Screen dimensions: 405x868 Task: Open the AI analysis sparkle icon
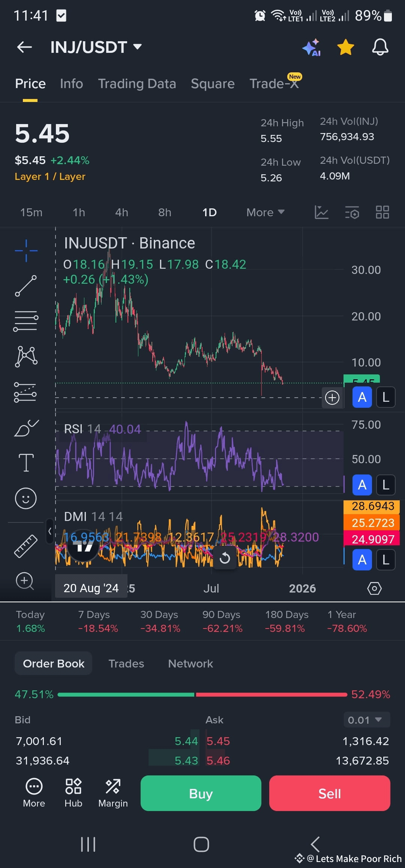click(312, 47)
